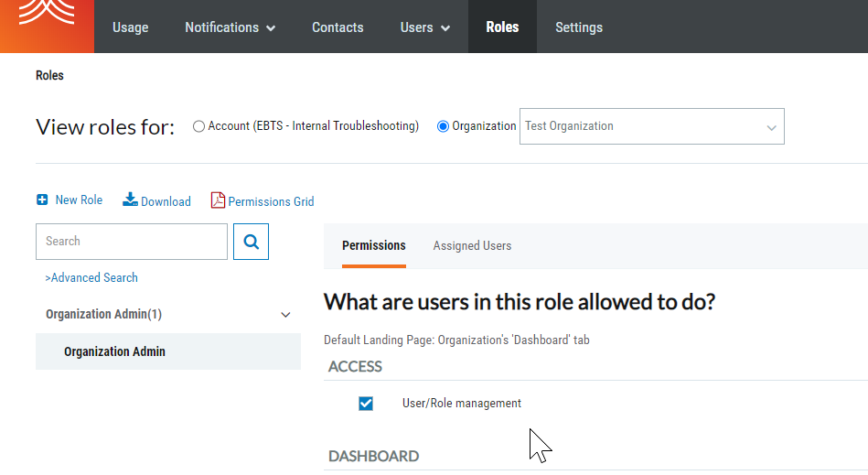Click the Roles breadcrumb text
The width and height of the screenshot is (868, 475).
(x=49, y=75)
